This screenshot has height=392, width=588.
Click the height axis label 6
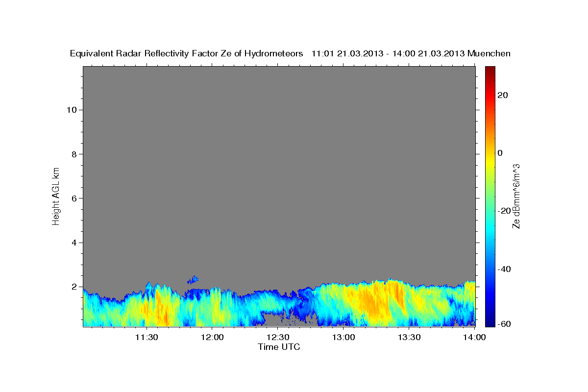(73, 198)
